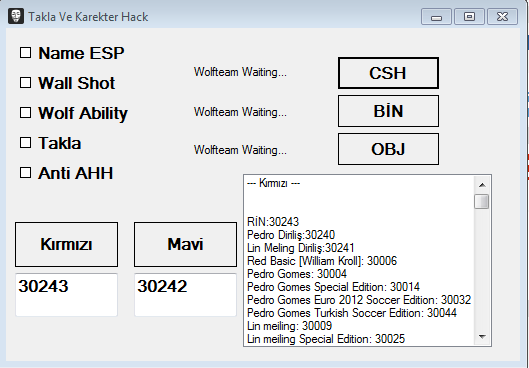Click 'Lin Meling Diriliş:30241' line
This screenshot has height=368, width=529.
pos(301,248)
